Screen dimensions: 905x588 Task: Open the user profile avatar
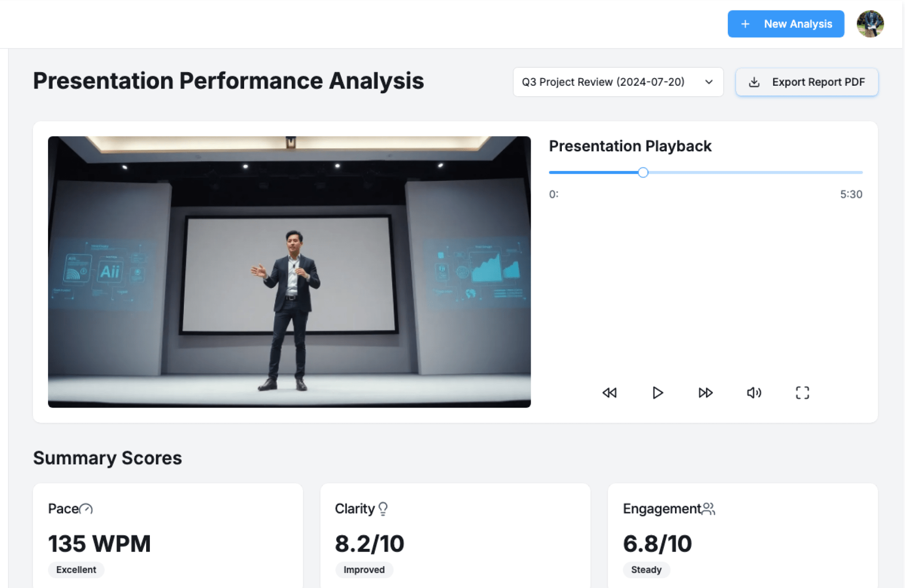870,24
